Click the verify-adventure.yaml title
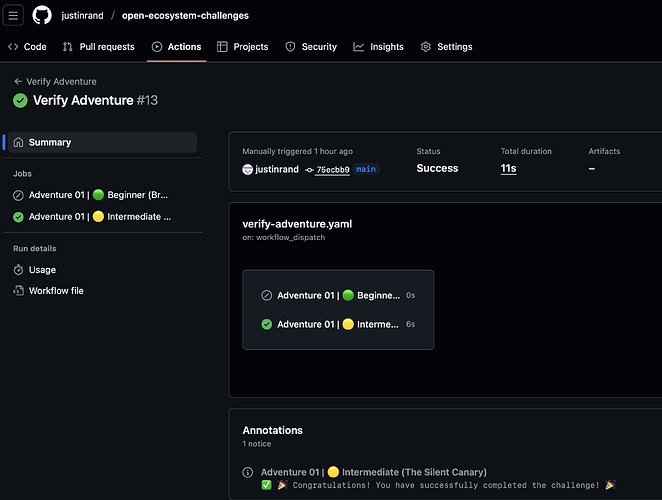This screenshot has height=500, width=662. pos(297,224)
